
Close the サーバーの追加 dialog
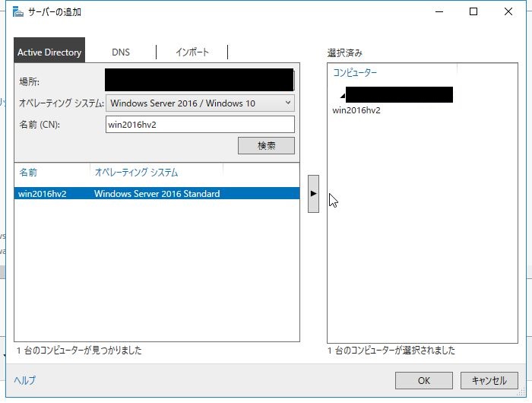click(508, 11)
